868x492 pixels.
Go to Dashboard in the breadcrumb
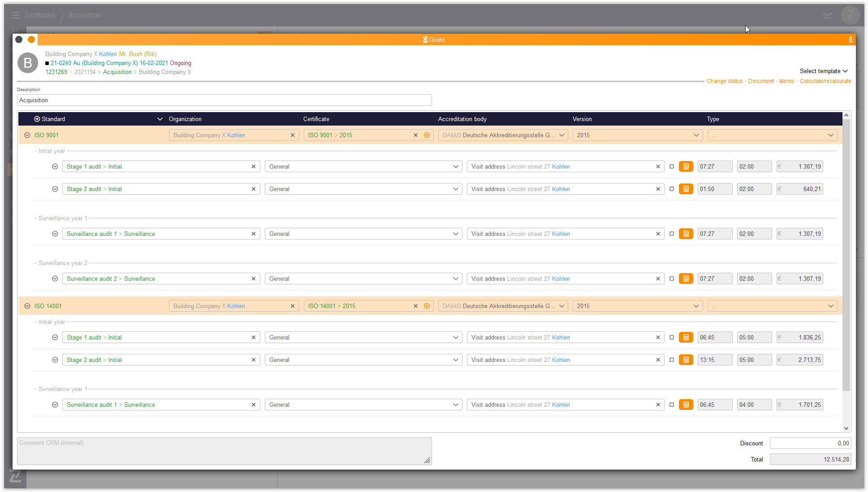[x=39, y=15]
